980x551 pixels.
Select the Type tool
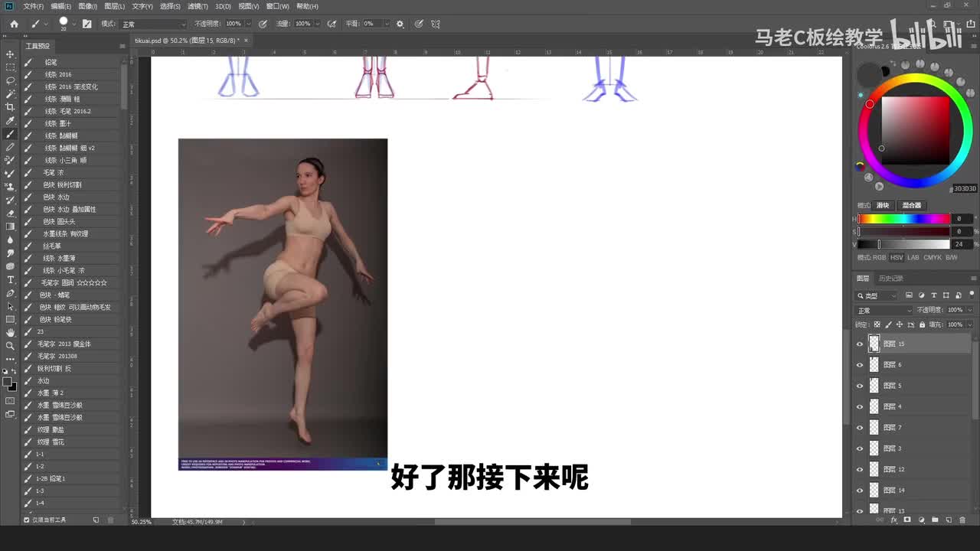tap(10, 279)
